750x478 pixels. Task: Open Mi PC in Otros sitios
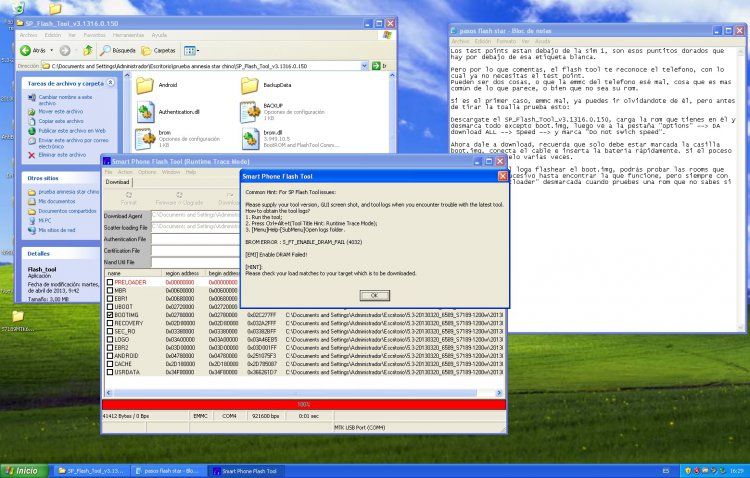[x=40, y=221]
